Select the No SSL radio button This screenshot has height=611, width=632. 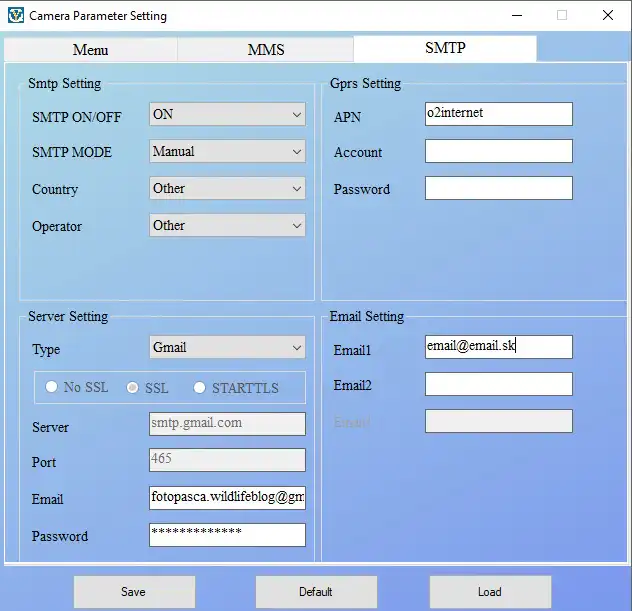52,388
